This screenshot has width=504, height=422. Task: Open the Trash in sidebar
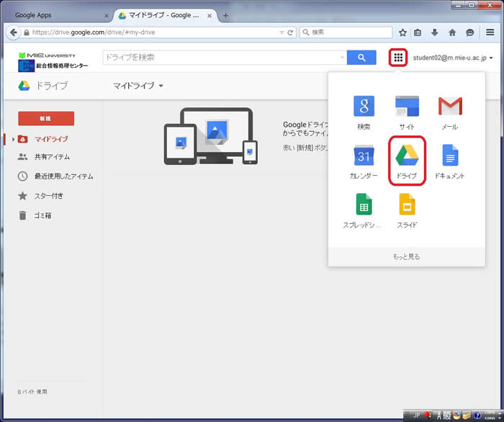coord(42,215)
